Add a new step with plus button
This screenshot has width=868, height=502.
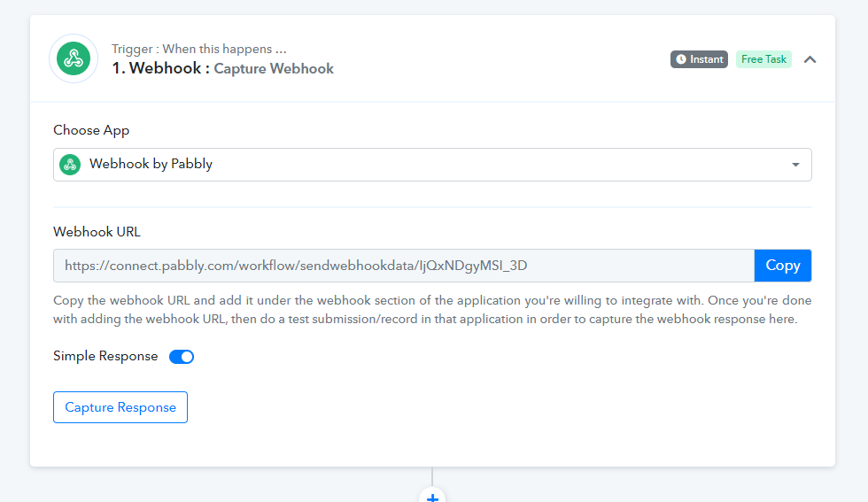pos(432,496)
